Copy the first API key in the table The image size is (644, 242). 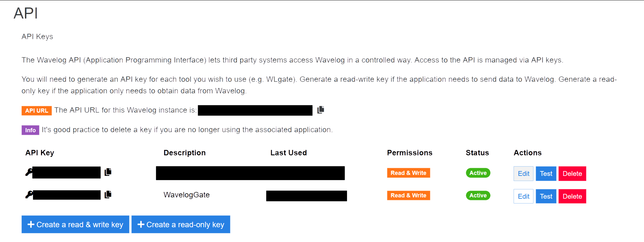coord(108,172)
